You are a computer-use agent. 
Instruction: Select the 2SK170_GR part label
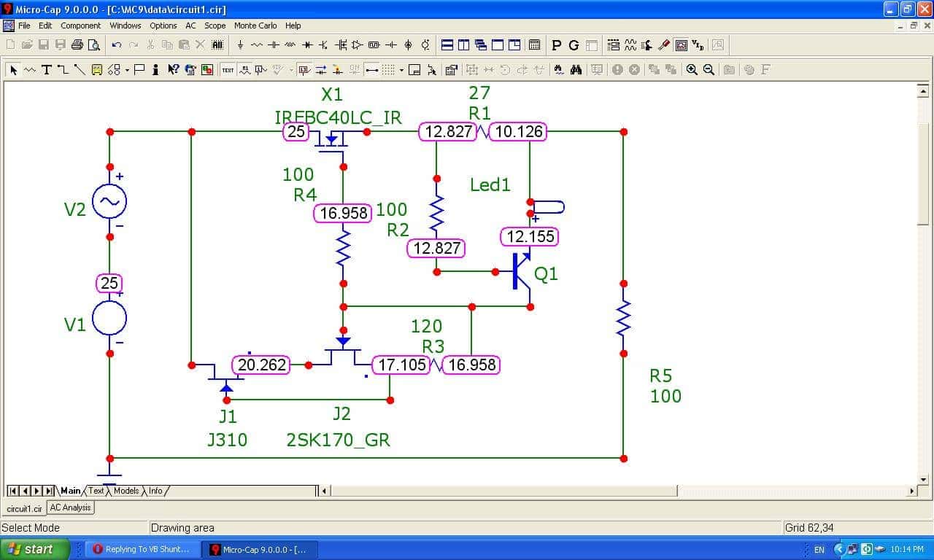(x=338, y=440)
